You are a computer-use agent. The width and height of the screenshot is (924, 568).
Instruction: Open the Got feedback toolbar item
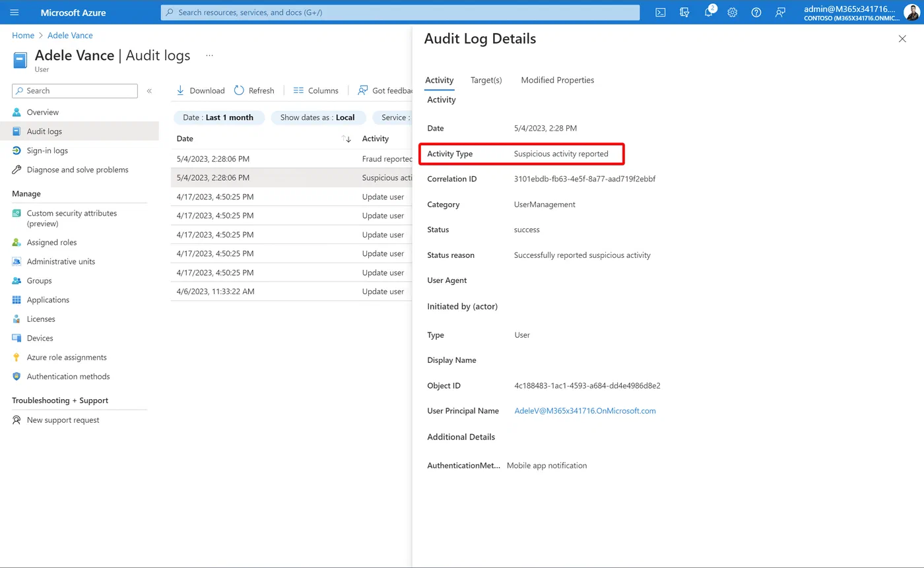pos(385,90)
